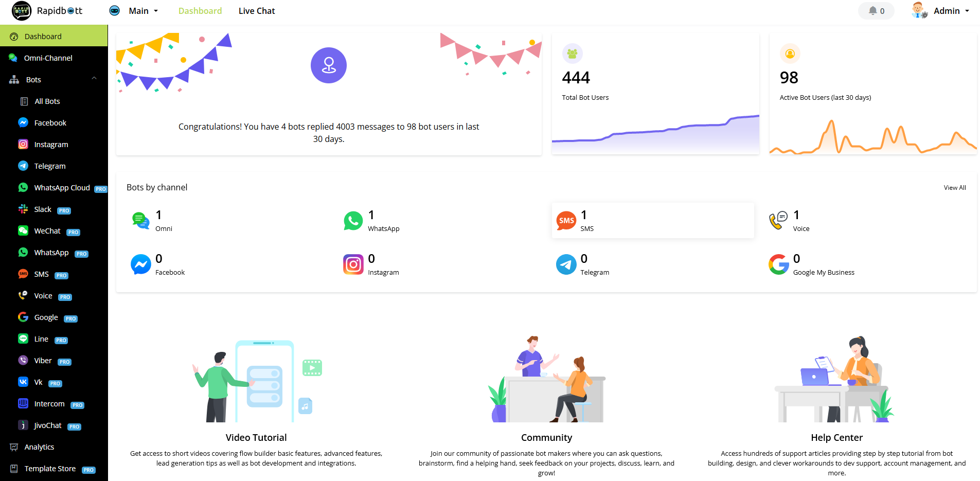Click the WeChat sidebar icon
Image resolution: width=980 pixels, height=481 pixels.
(x=23, y=230)
